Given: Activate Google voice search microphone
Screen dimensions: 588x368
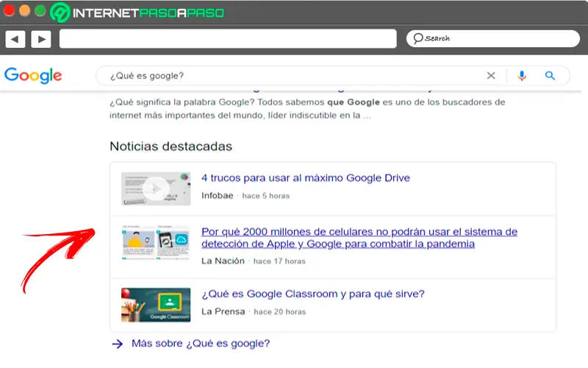Looking at the screenshot, I should pos(522,76).
